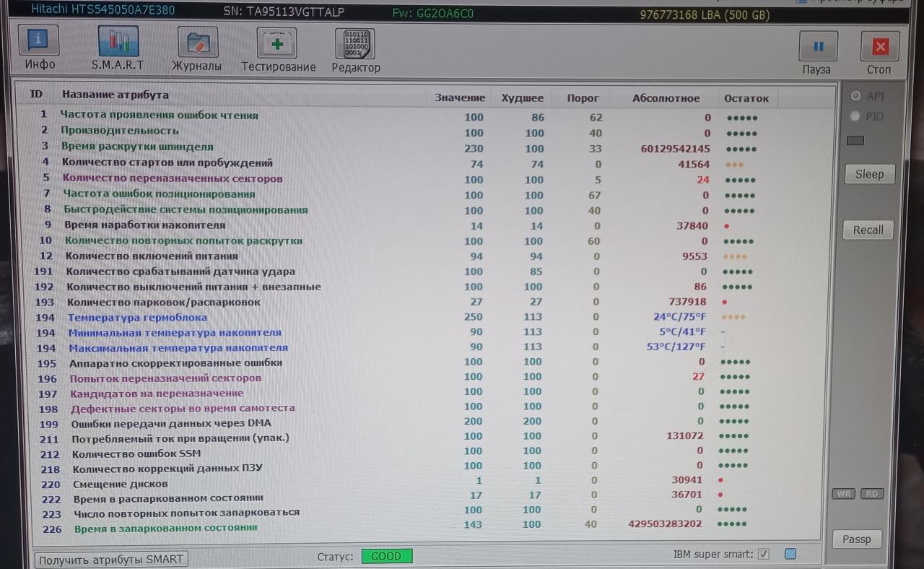924x569 pixels.
Task: Click the blue square beside IBM super smart
Action: [790, 554]
